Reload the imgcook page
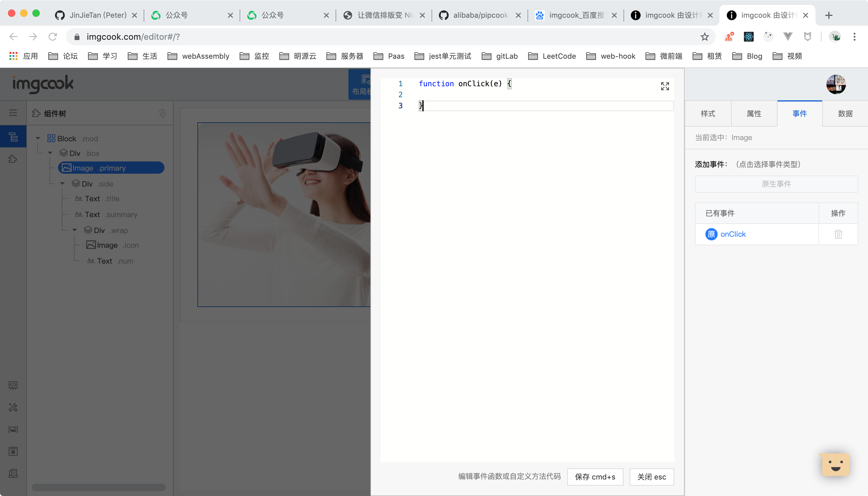The image size is (868, 496). [x=53, y=37]
